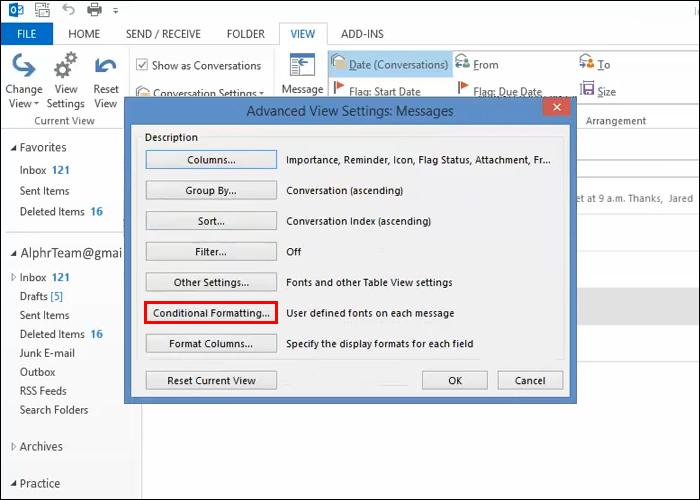Open the Conversation Settings dropdown
This screenshot has height=500, width=700.
click(200, 92)
